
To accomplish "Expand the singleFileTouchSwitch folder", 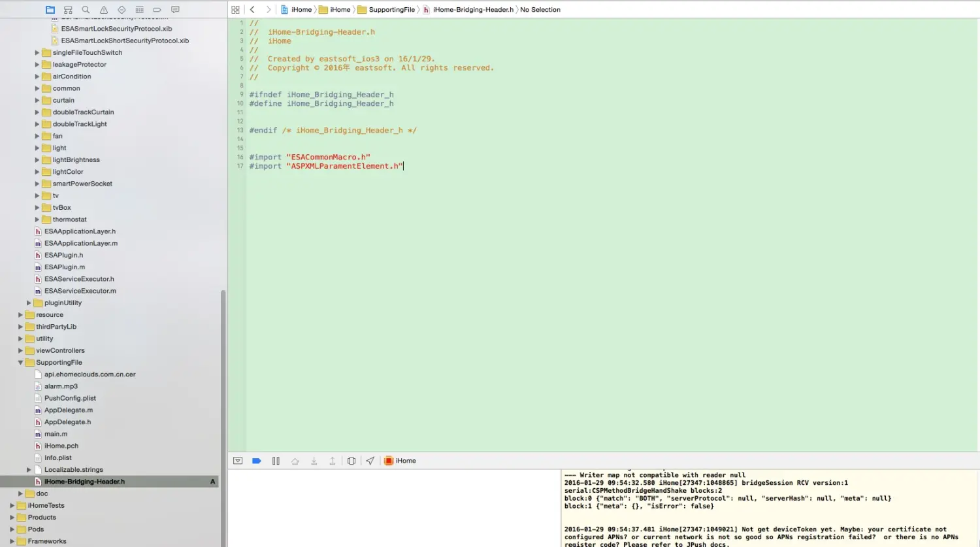I will [x=37, y=53].
